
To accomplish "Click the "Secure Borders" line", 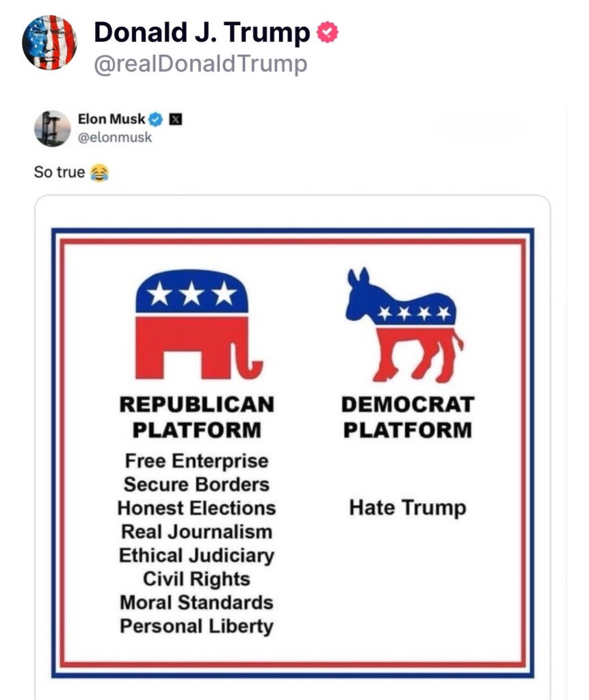I will tap(196, 484).
